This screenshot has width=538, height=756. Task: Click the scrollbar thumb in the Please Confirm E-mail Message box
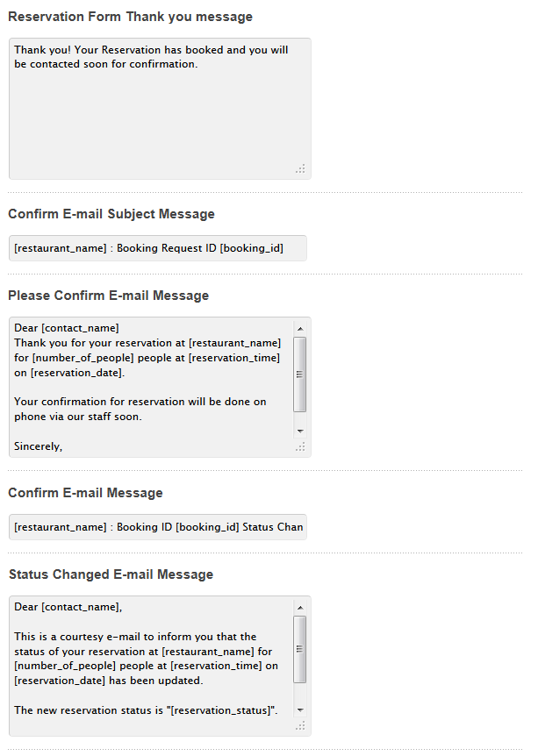pyautogui.click(x=300, y=374)
